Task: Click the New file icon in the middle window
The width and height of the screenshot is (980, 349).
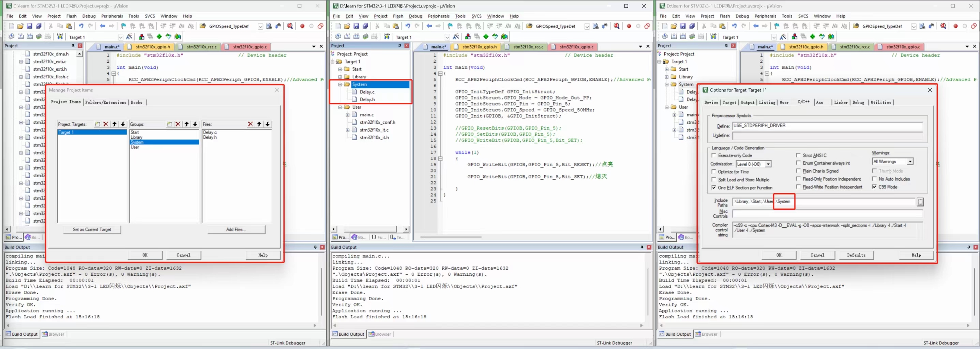Action: coord(338,26)
